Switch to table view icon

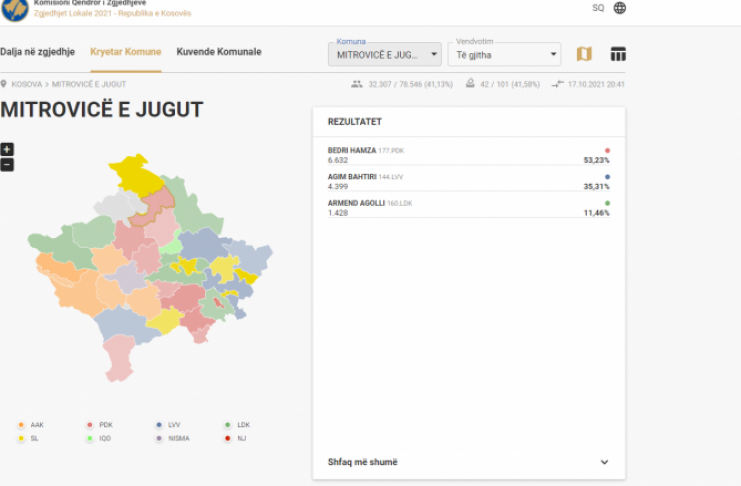tap(618, 54)
